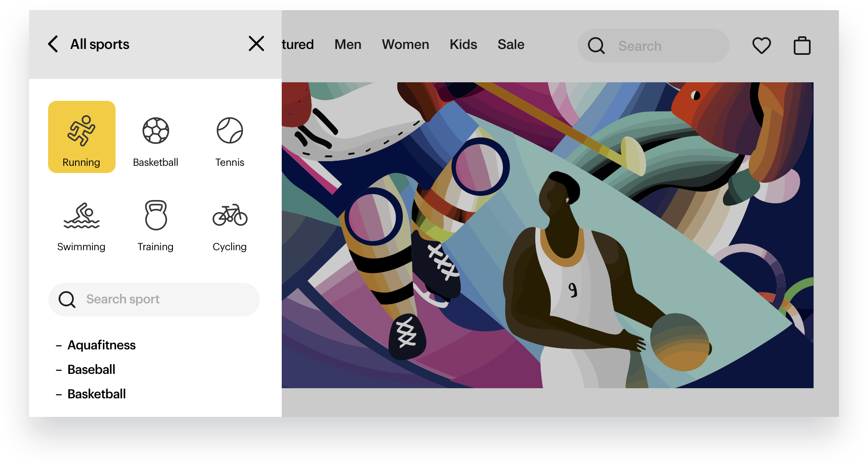Image resolution: width=868 pixels, height=465 pixels.
Task: Select Basketball from the alphabetical list
Action: click(96, 394)
